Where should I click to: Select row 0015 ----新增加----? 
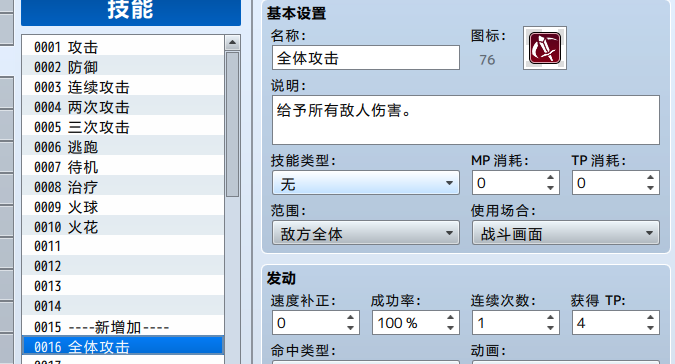pyautogui.click(x=123, y=325)
